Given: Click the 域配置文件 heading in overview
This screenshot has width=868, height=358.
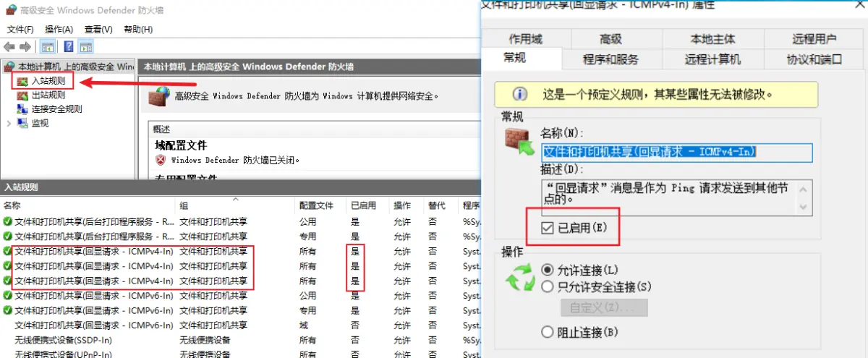Looking at the screenshot, I should pos(181,145).
